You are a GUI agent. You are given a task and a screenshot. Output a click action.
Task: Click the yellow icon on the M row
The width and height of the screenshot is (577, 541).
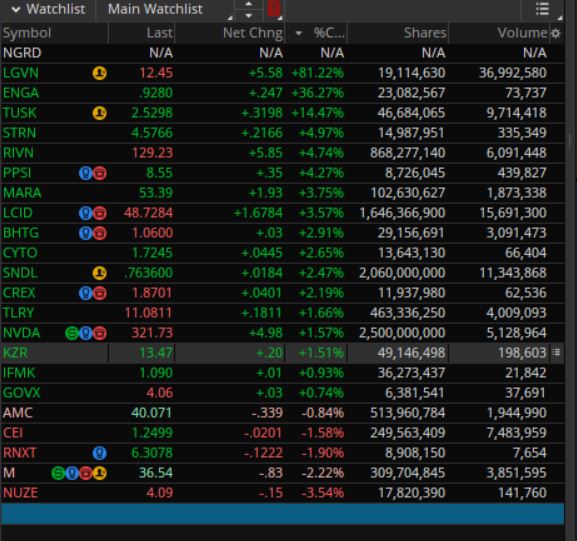(x=100, y=473)
